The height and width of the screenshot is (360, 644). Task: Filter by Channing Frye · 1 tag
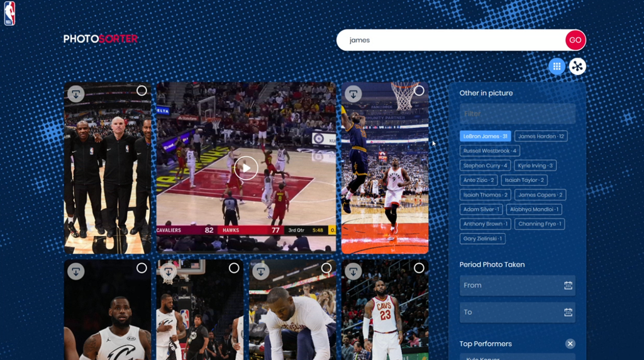point(540,224)
